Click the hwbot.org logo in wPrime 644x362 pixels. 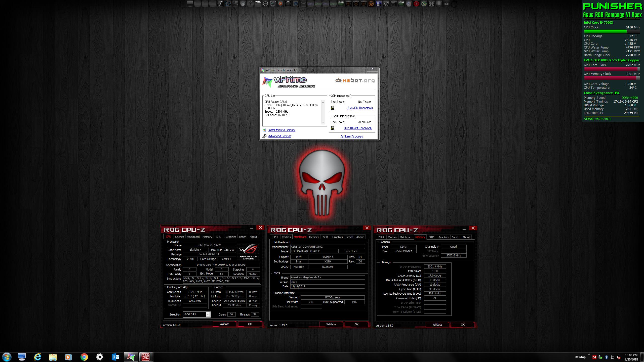(355, 80)
